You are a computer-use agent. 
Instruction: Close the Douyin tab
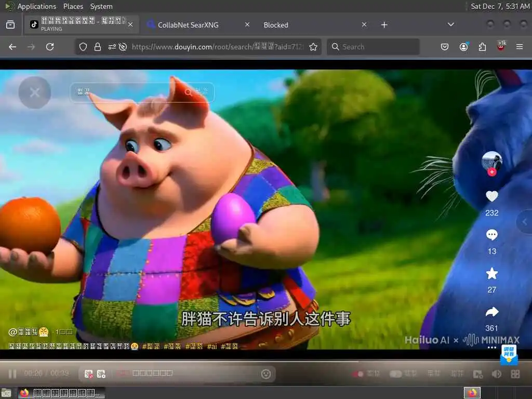click(x=130, y=24)
